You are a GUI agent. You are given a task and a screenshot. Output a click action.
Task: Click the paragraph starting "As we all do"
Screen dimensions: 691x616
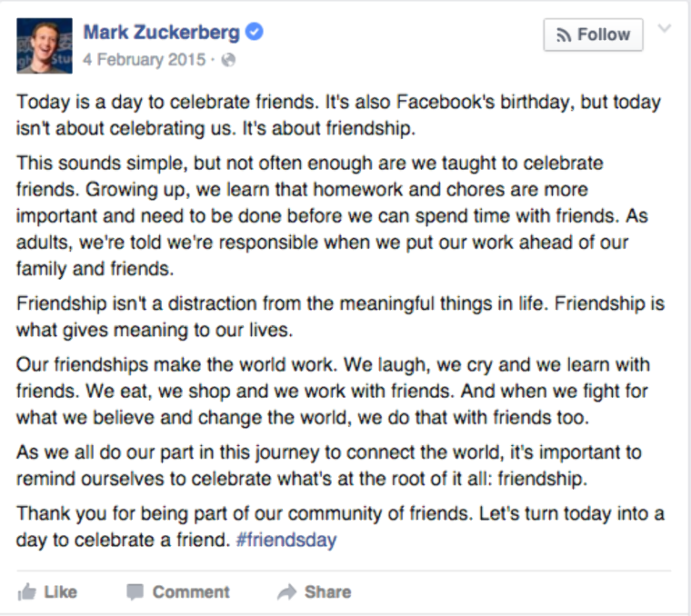click(x=329, y=465)
